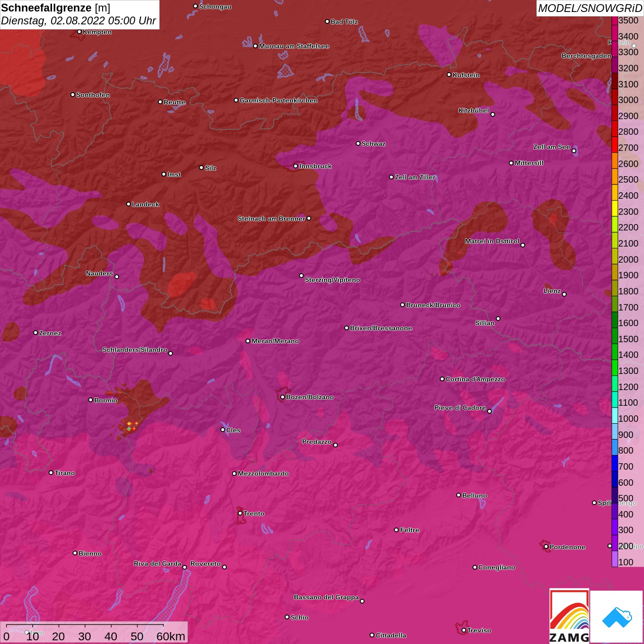Image resolution: width=644 pixels, height=644 pixels.
Task: Click the Landeck label
Action: (145, 204)
